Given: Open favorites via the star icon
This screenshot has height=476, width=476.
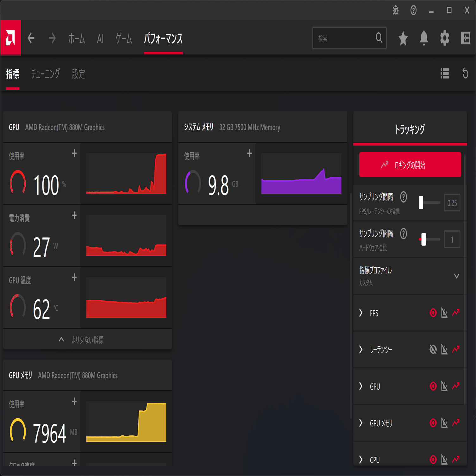Looking at the screenshot, I should (403, 38).
